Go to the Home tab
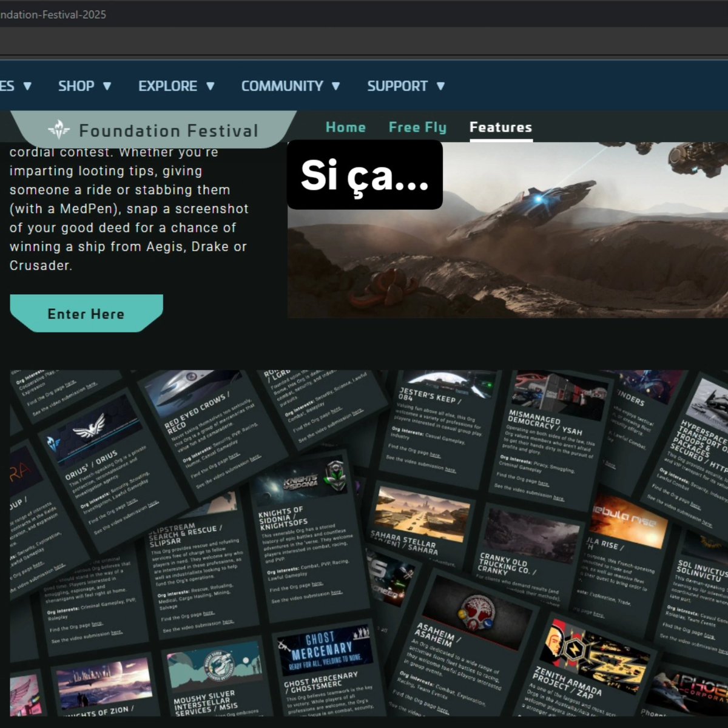The height and width of the screenshot is (728, 728). (346, 127)
